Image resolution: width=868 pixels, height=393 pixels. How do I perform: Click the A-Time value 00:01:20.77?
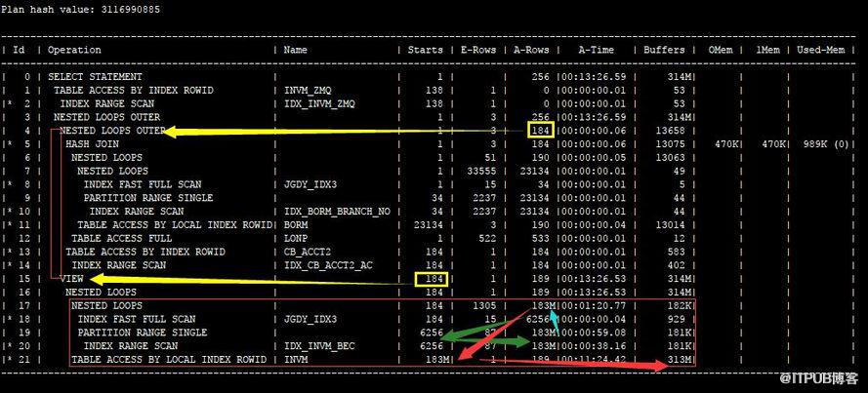click(594, 305)
